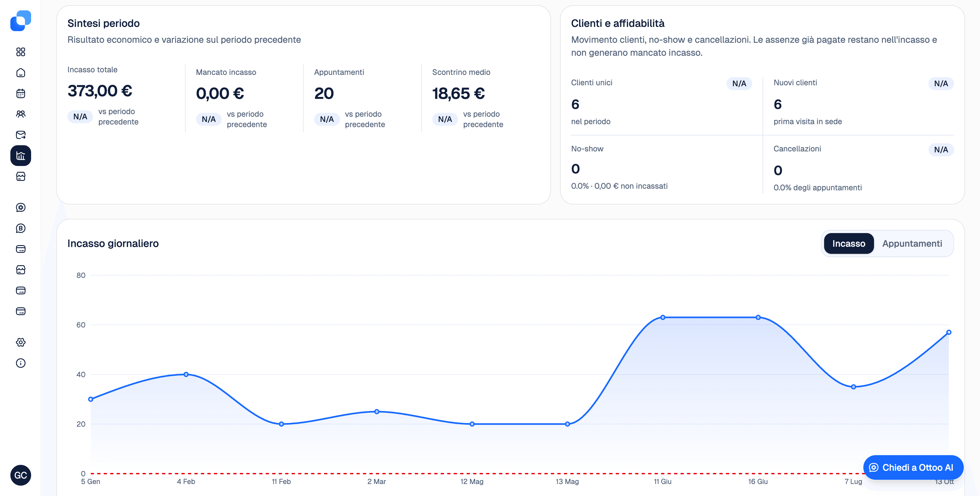
Task: Click N/A badge under Scontrino medio
Action: tap(445, 119)
